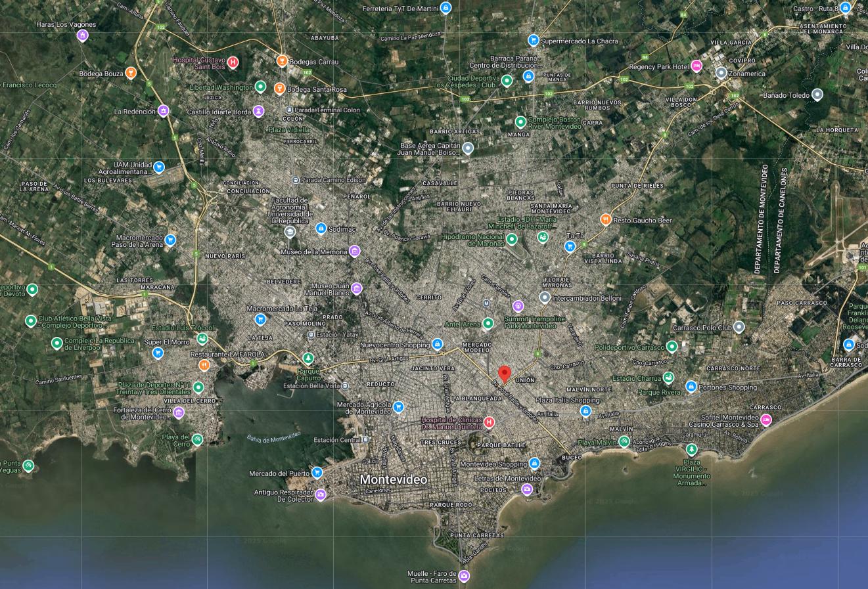The image size is (868, 589).
Task: Select the Playa Malvín beach pin
Action: click(624, 441)
